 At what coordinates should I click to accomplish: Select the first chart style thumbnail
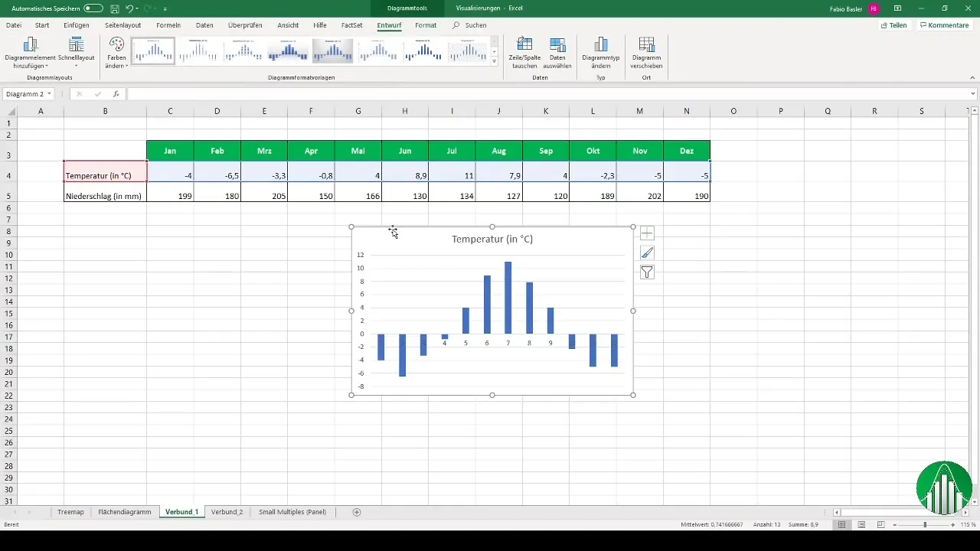(153, 51)
